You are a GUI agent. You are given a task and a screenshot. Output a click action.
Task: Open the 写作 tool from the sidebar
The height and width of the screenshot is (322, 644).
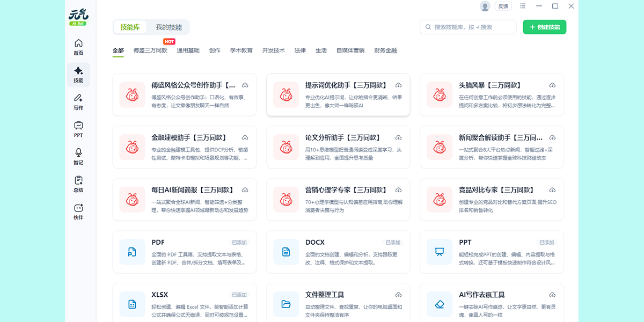(x=78, y=103)
